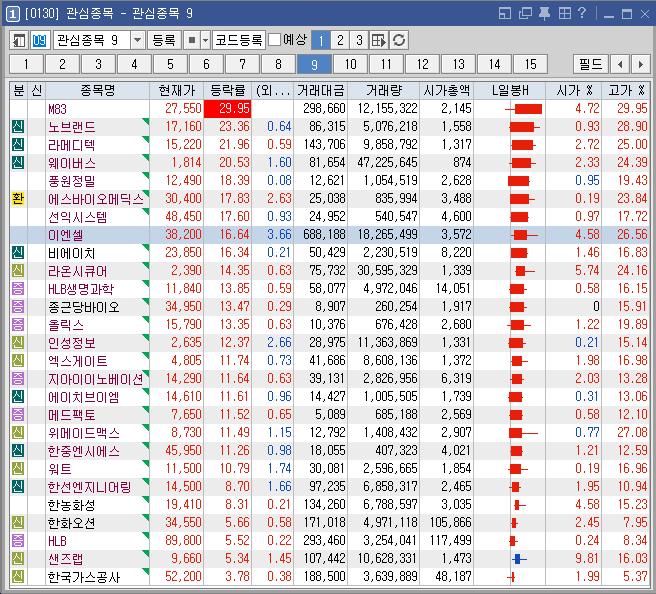The width and height of the screenshot is (656, 594).
Task: Toggle the 예상 checkbox
Action: [x=274, y=40]
